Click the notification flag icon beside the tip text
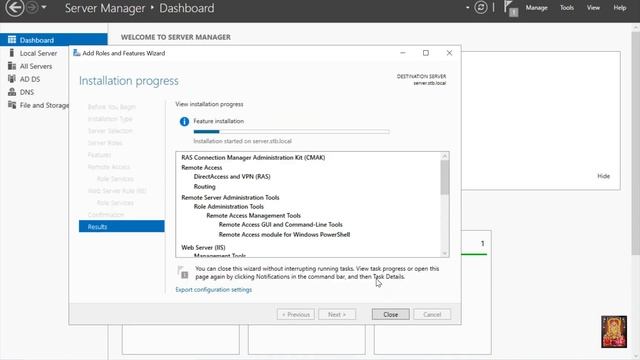Viewport: 640px width, 360px height. 182,272
